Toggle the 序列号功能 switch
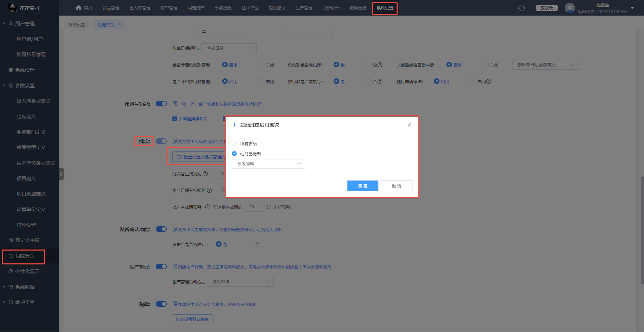The height and width of the screenshot is (332, 644). tap(161, 104)
